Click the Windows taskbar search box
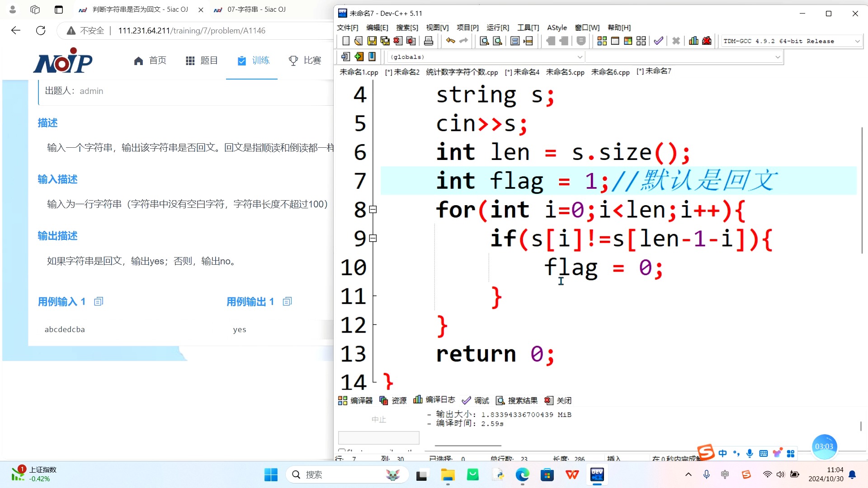868x488 pixels. pos(347,474)
